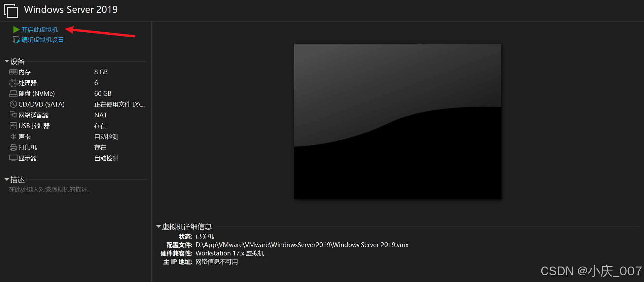Select the CD/DVD (SATA) label
This screenshot has width=644, height=282.
click(41, 104)
